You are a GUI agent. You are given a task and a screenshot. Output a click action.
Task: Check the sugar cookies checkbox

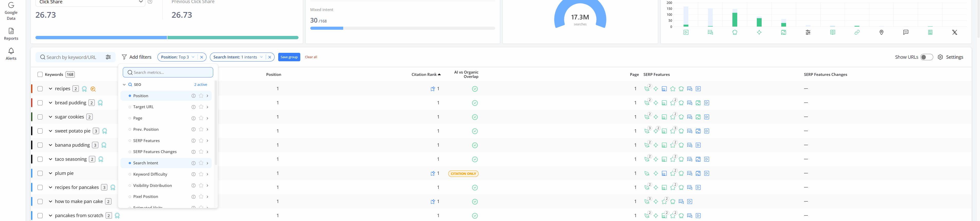click(40, 117)
